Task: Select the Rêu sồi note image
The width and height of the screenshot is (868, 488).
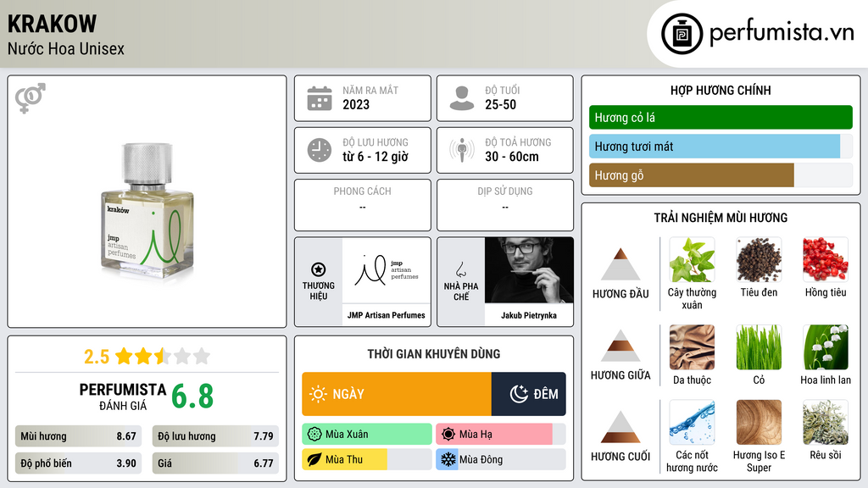Action: coord(826,423)
